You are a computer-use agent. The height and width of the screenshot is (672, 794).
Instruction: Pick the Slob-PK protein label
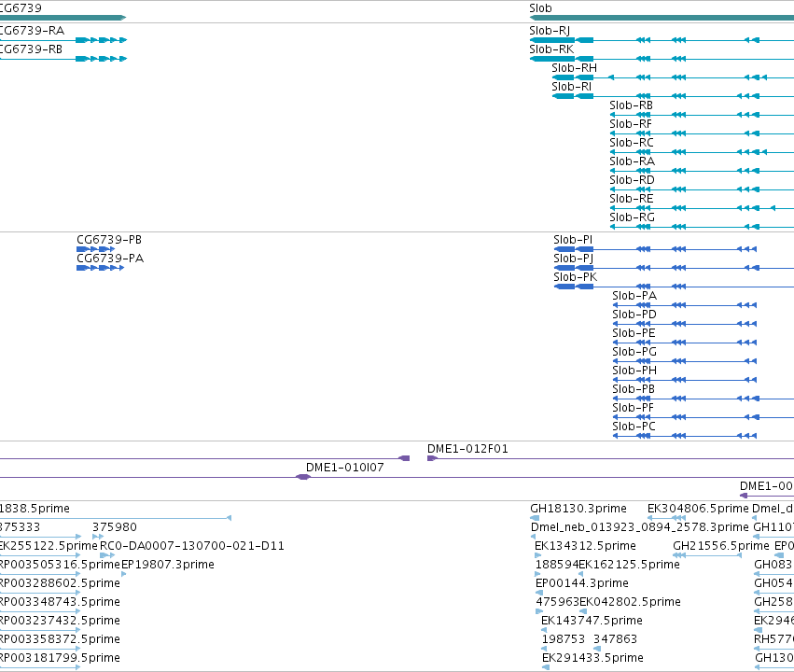(x=576, y=277)
